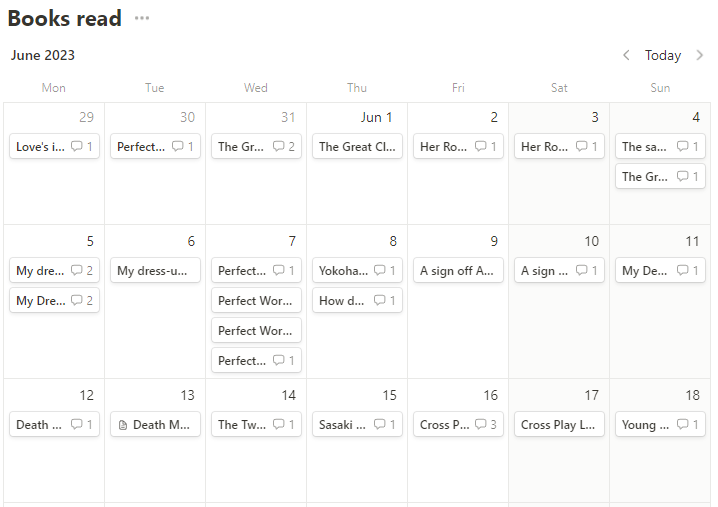Image resolution: width=718 pixels, height=507 pixels.
Task: Open the Books read options menu
Action: click(142, 18)
